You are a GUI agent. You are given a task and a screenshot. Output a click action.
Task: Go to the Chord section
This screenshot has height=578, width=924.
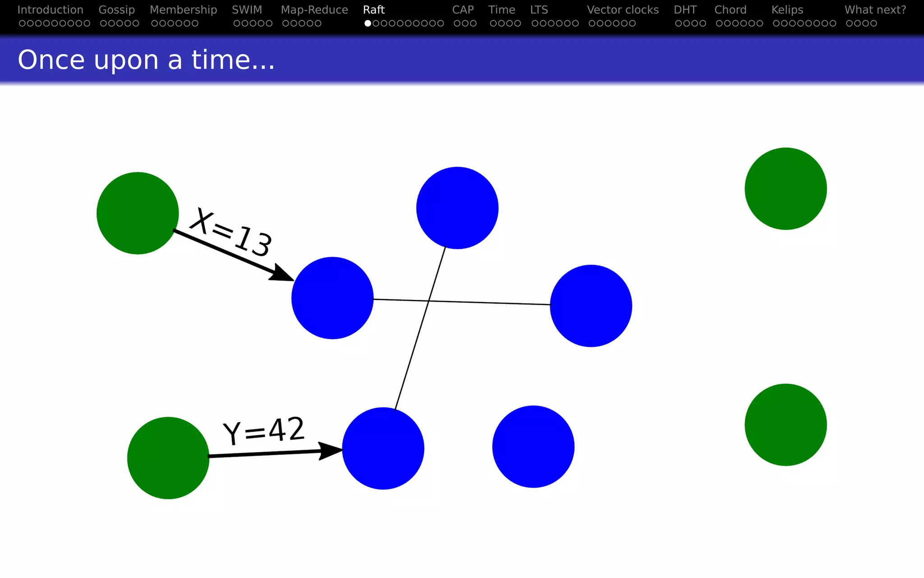tap(730, 10)
